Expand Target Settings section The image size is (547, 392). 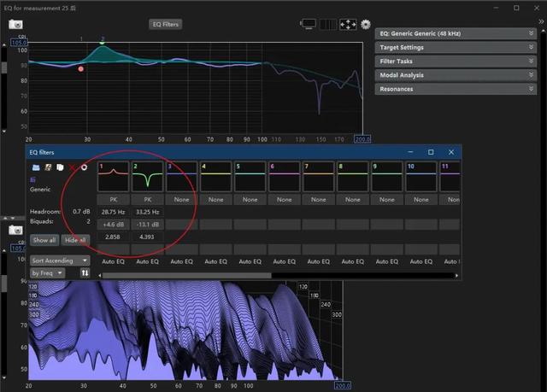point(456,47)
